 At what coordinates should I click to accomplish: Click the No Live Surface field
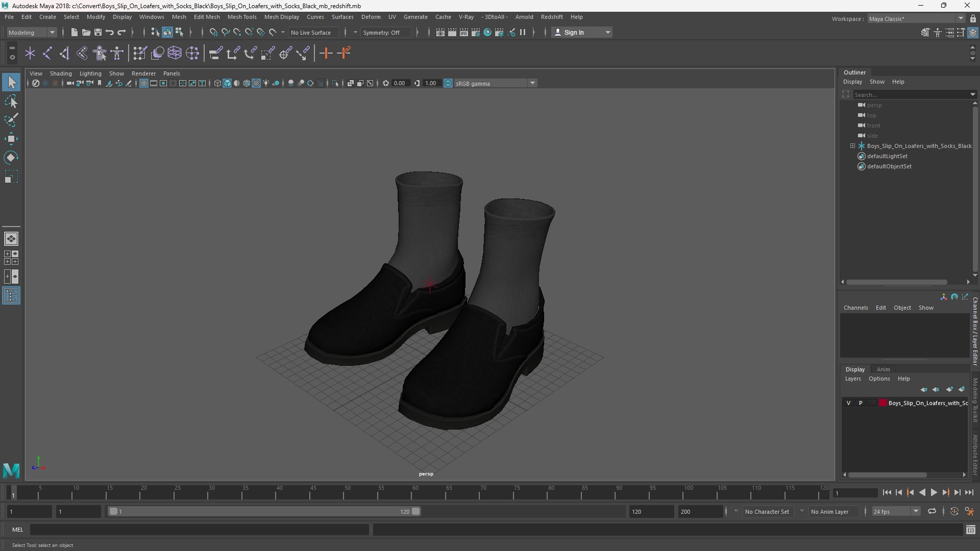click(x=314, y=32)
